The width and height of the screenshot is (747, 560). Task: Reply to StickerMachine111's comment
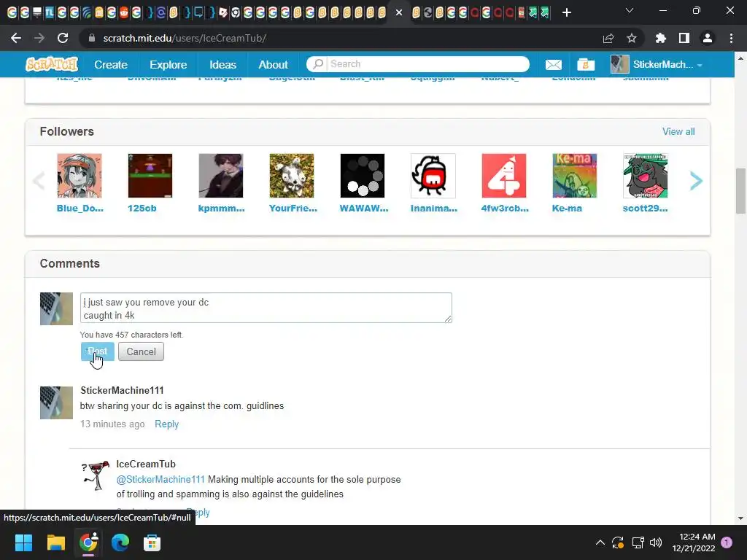click(167, 424)
